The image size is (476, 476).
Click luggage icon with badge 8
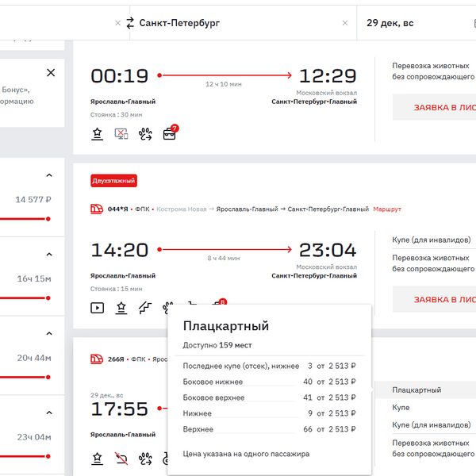click(220, 301)
